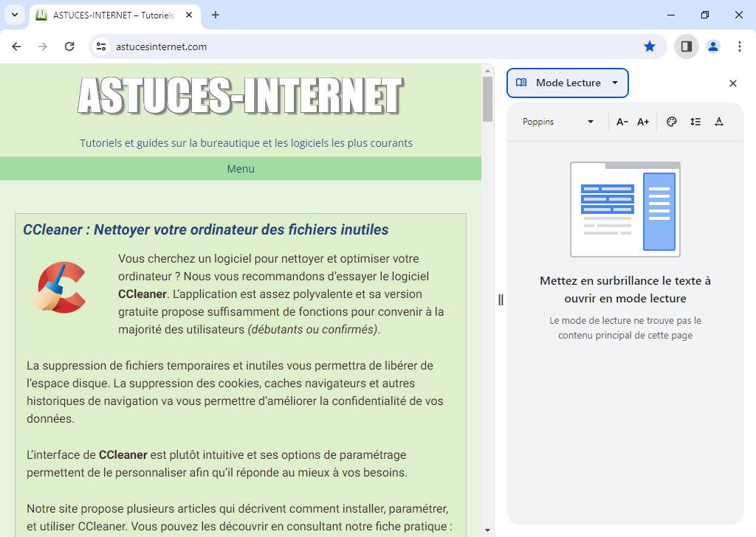Open the color theme palette icon
Image resolution: width=756 pixels, height=537 pixels.
coord(671,122)
